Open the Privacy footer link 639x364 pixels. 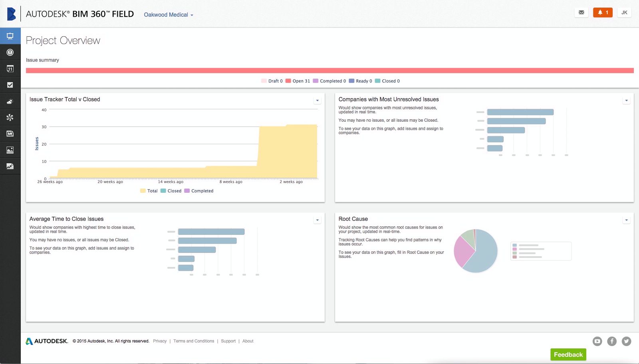click(160, 341)
